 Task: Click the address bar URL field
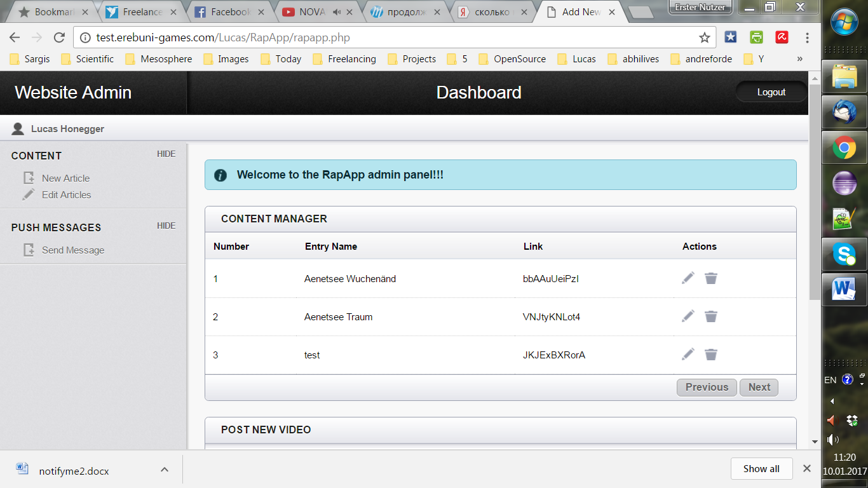(x=394, y=37)
